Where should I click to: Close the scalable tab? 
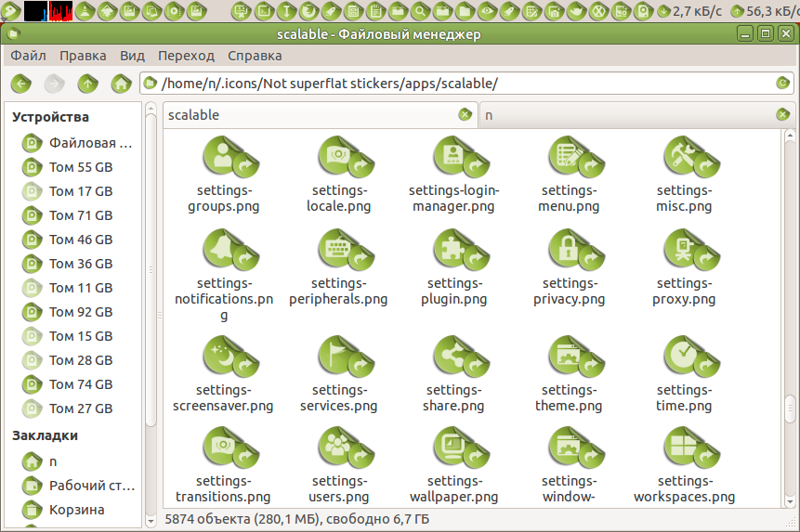[465, 114]
